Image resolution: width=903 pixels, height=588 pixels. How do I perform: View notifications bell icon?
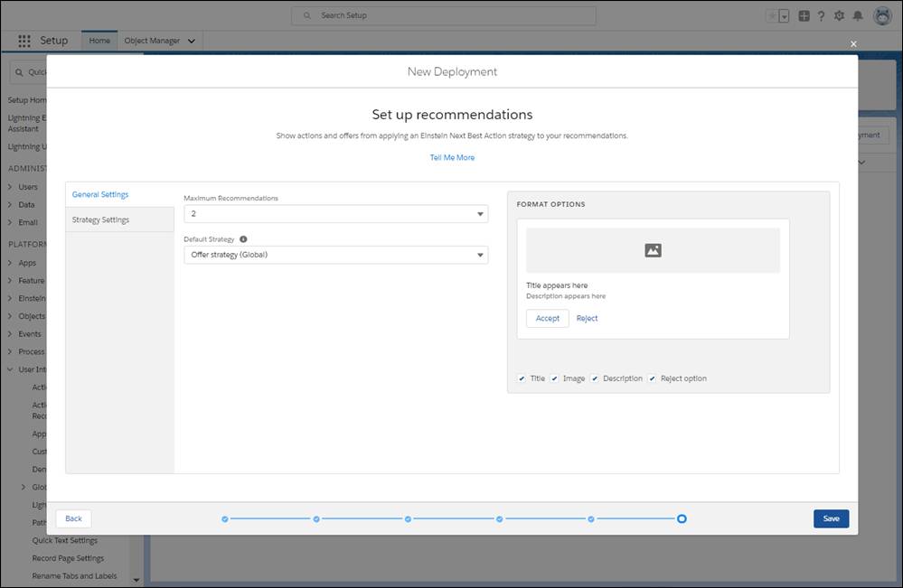click(858, 16)
